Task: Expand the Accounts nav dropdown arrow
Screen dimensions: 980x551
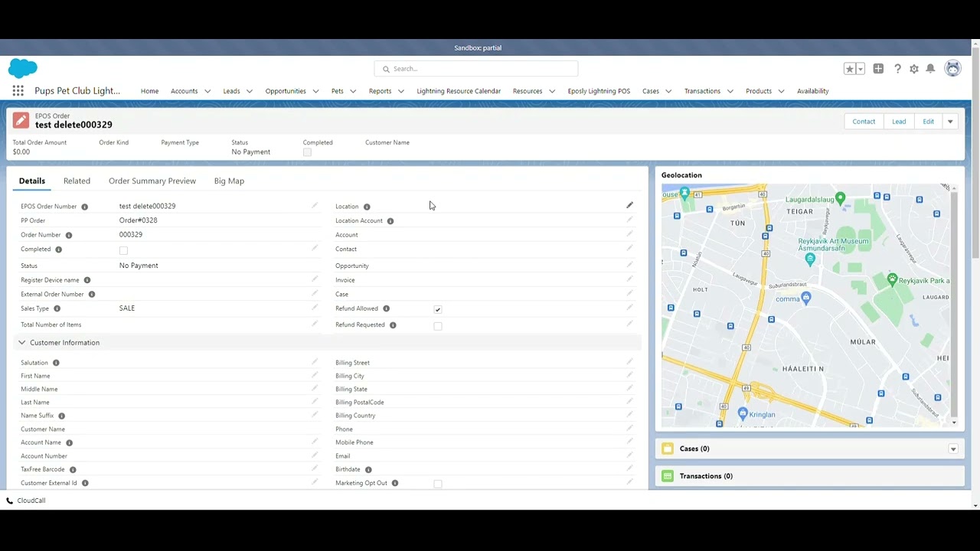Action: coord(207,91)
